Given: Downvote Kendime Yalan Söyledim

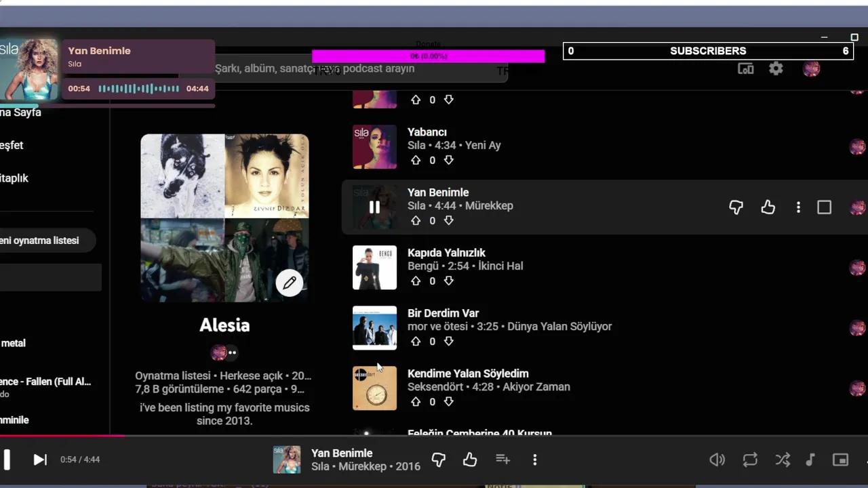Looking at the screenshot, I should (x=448, y=402).
